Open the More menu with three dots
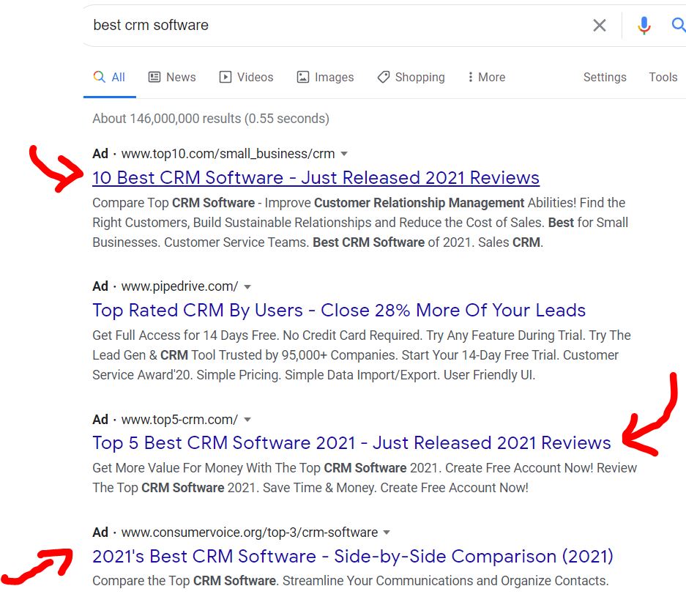 pyautogui.click(x=486, y=78)
